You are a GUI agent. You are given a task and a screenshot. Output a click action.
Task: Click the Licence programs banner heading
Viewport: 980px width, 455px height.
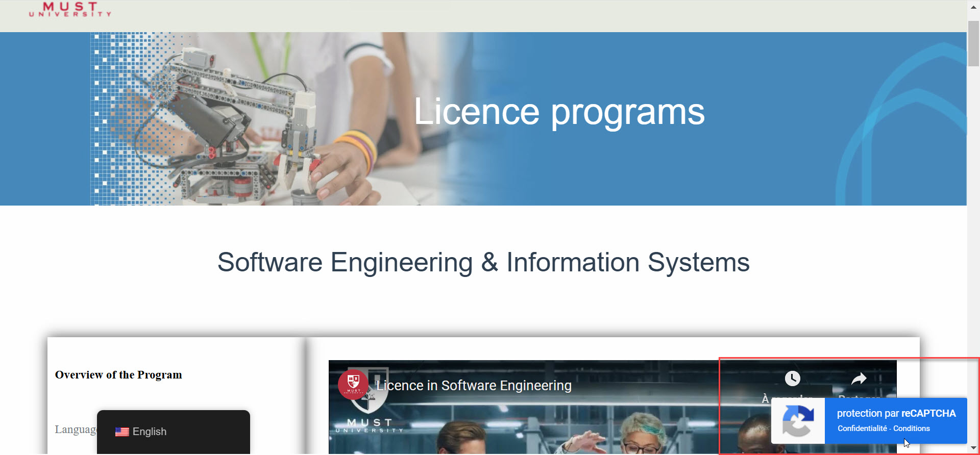coord(559,112)
